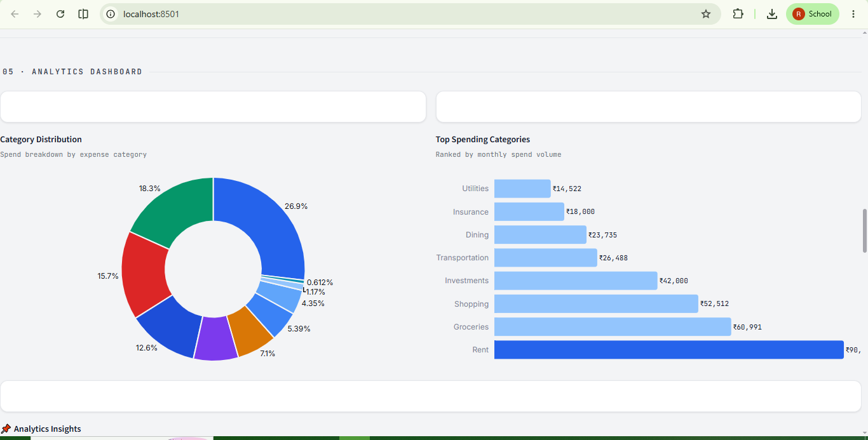Click the ₹42,000 value label
868x440 pixels.
(x=674, y=281)
